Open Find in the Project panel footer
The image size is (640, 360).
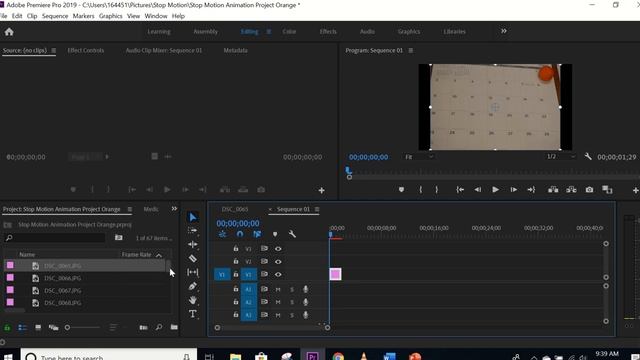click(159, 327)
